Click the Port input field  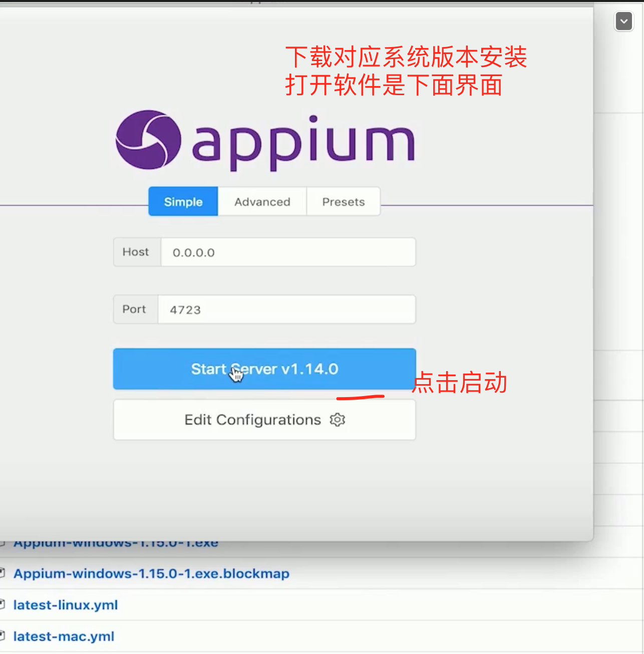coord(286,309)
